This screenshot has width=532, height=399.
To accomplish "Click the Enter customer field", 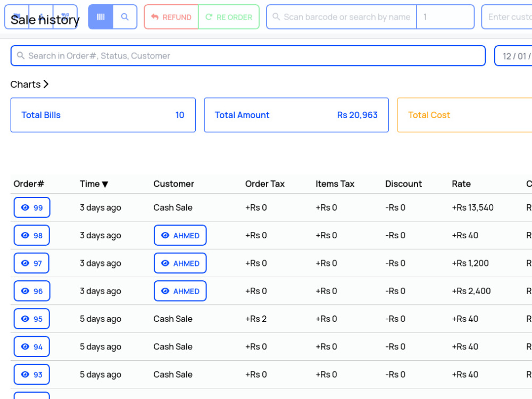I will click(x=507, y=17).
